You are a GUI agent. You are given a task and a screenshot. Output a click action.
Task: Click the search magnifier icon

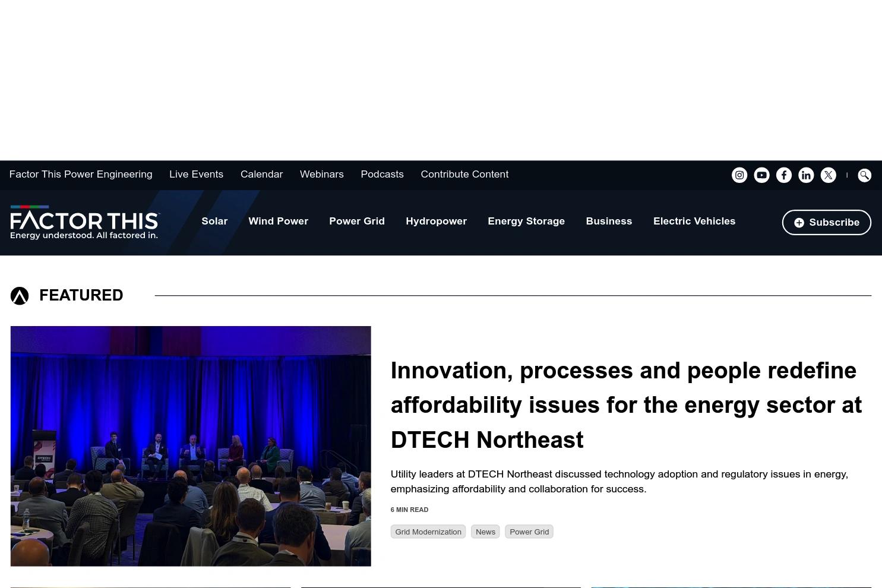point(865,175)
